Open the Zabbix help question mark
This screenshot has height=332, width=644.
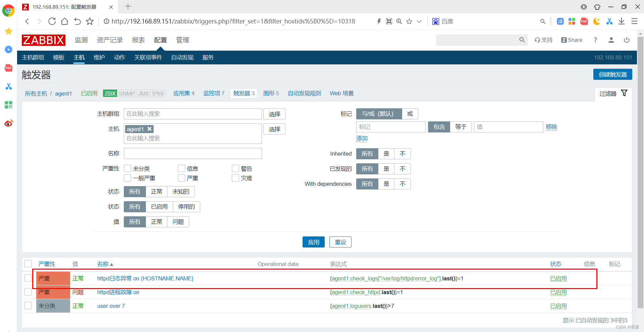point(595,40)
